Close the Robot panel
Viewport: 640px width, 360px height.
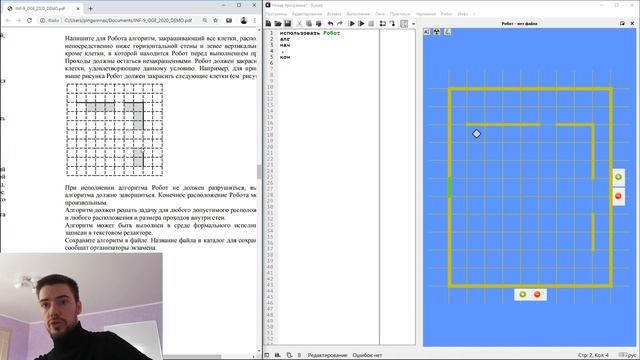pyautogui.click(x=632, y=24)
